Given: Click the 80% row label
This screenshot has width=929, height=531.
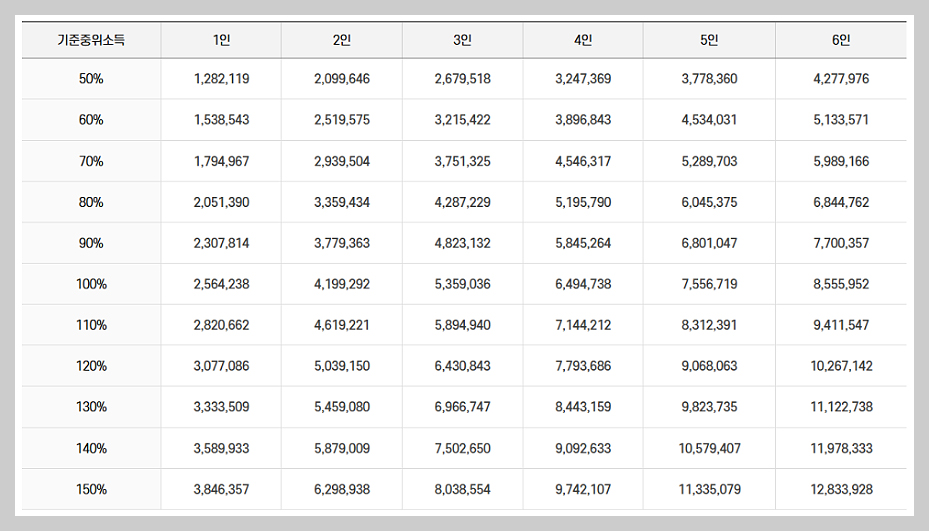Looking at the screenshot, I should [x=91, y=202].
